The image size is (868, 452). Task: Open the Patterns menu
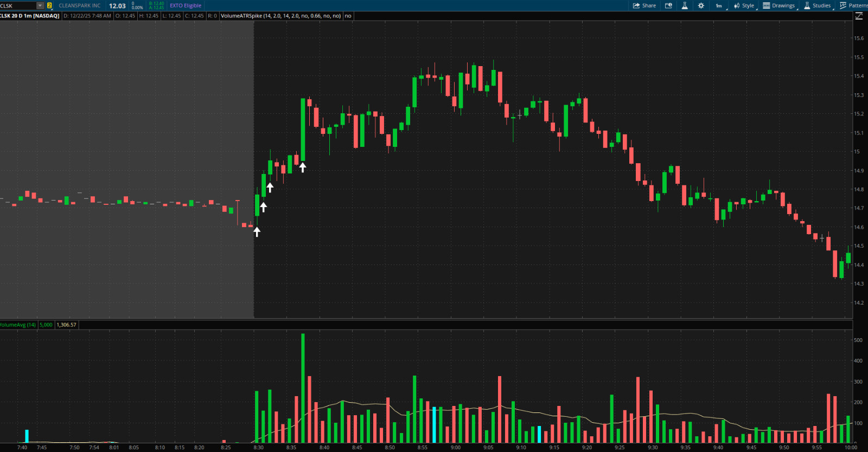tap(854, 5)
